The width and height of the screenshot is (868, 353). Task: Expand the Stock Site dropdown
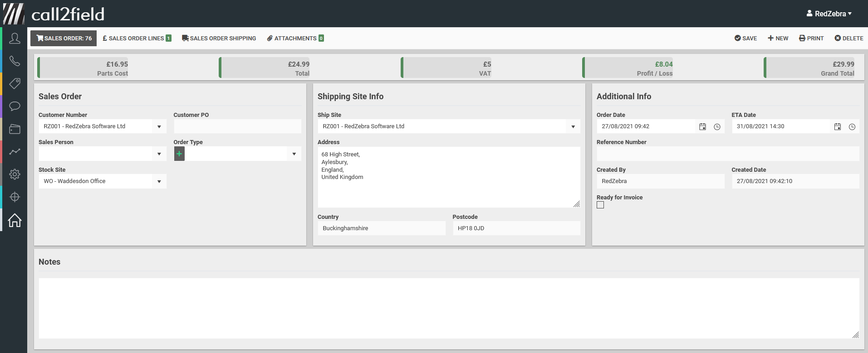(x=159, y=182)
